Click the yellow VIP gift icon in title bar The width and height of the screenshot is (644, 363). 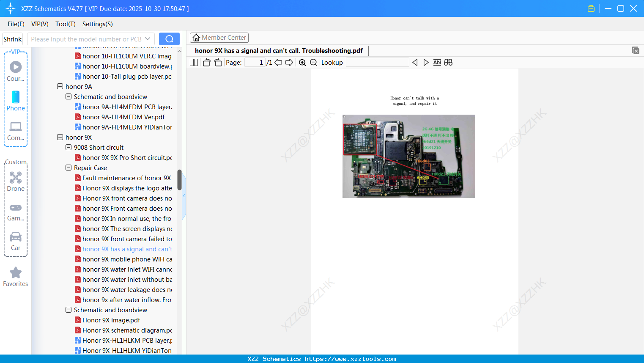(591, 8)
